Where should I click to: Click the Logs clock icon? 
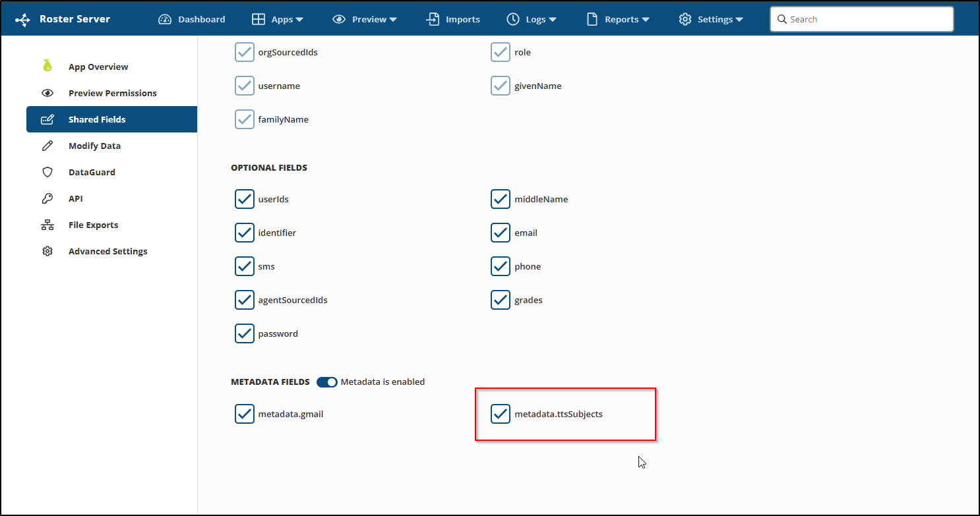pyautogui.click(x=513, y=19)
